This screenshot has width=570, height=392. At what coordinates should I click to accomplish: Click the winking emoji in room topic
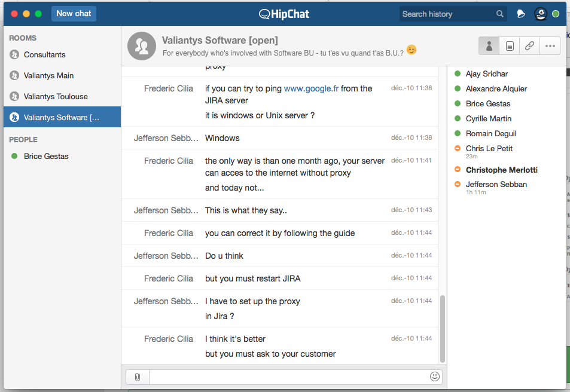[x=411, y=50]
